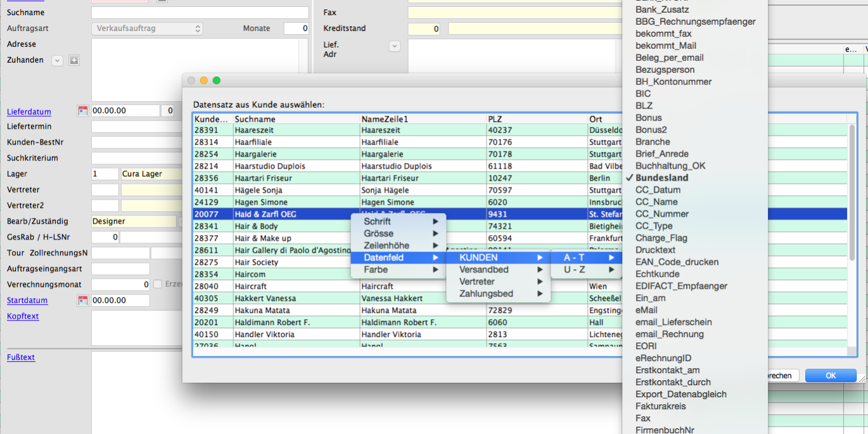Image resolution: width=868 pixels, height=434 pixels.
Task: Expand the Lief. Adr dropdown arrow
Action: tap(395, 46)
